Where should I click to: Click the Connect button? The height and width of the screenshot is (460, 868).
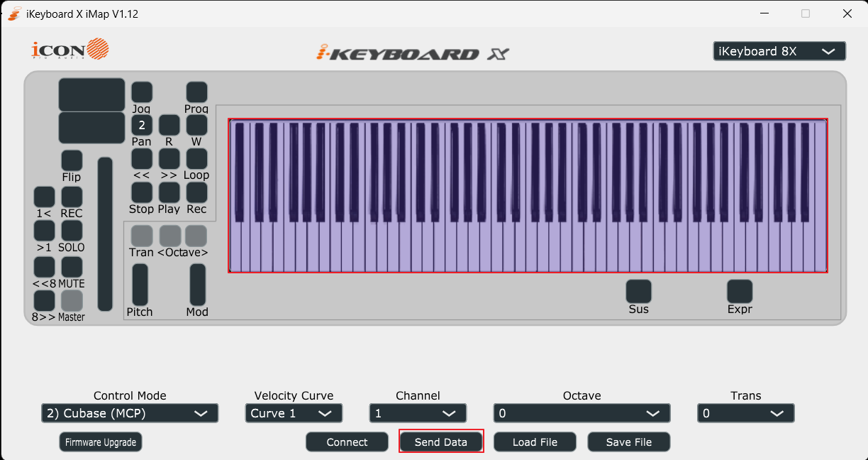(347, 442)
